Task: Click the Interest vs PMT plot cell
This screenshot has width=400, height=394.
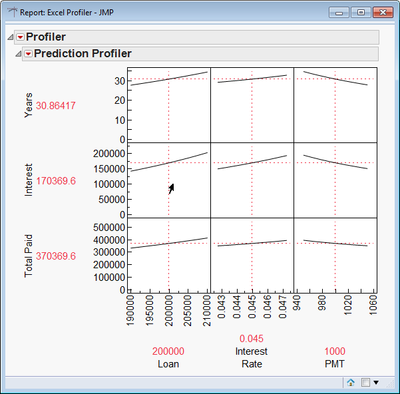Action: (x=335, y=180)
